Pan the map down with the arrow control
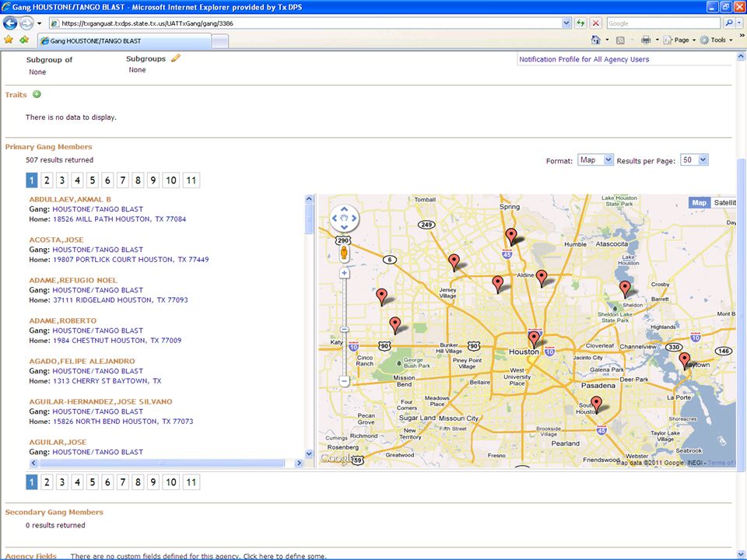Screen dimensions: 747x560 pos(344,227)
